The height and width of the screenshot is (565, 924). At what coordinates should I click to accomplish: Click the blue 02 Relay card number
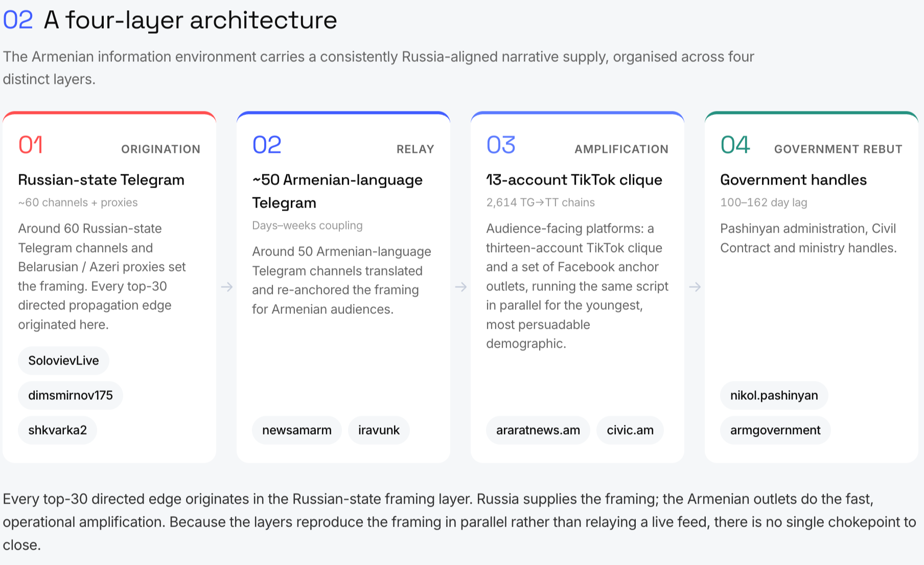(x=267, y=145)
